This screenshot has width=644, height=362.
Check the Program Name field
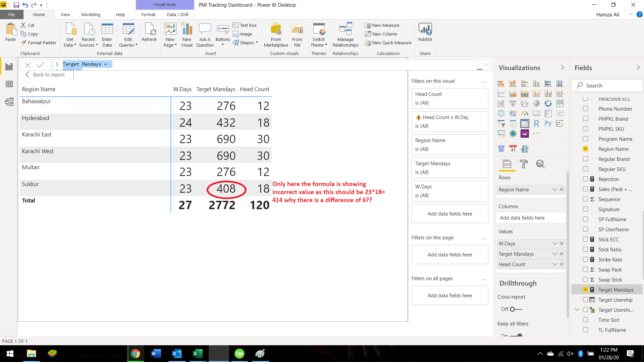[x=585, y=138]
